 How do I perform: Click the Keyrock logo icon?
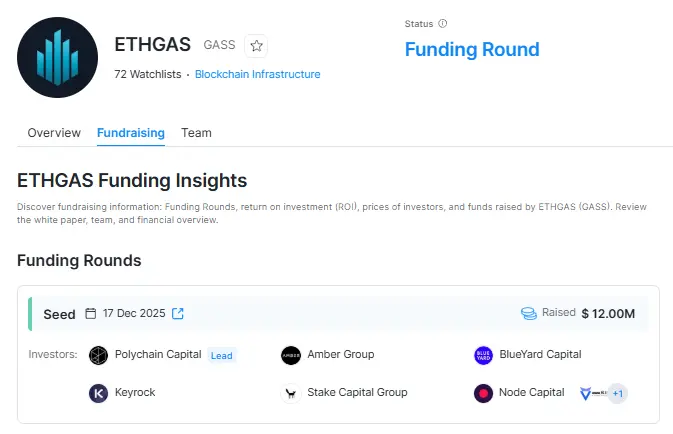(98, 393)
